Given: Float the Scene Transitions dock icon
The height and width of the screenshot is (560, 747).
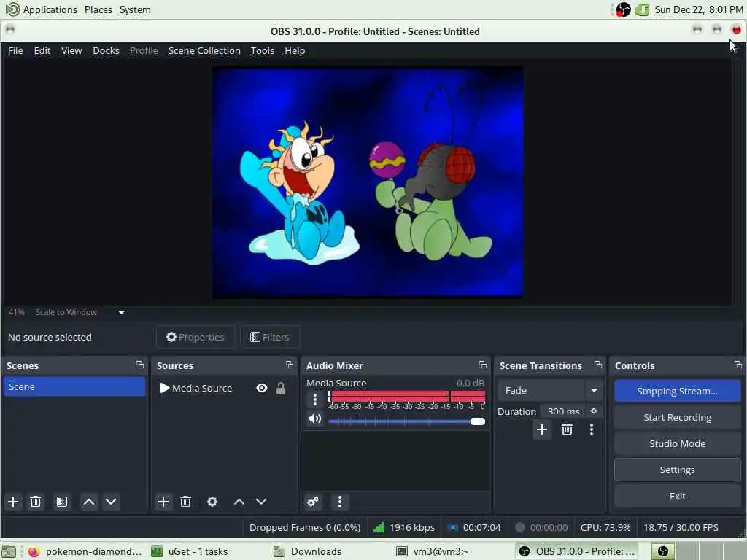Looking at the screenshot, I should pyautogui.click(x=598, y=365).
